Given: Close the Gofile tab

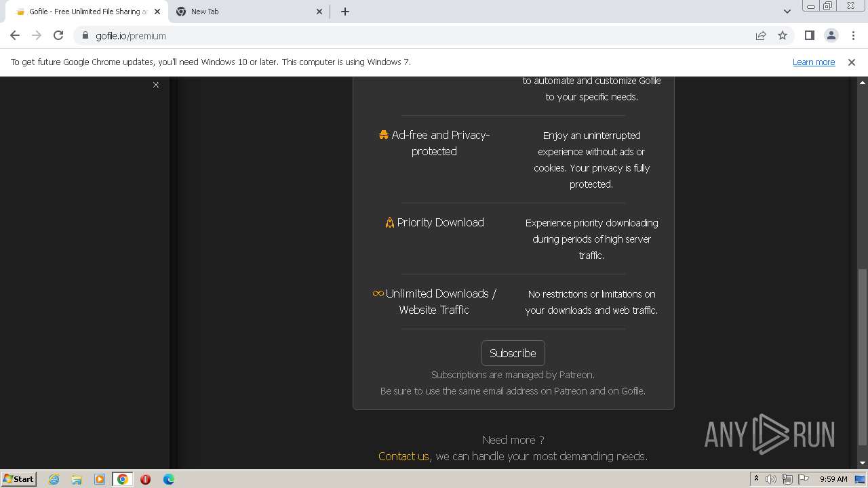Looking at the screenshot, I should [x=157, y=12].
